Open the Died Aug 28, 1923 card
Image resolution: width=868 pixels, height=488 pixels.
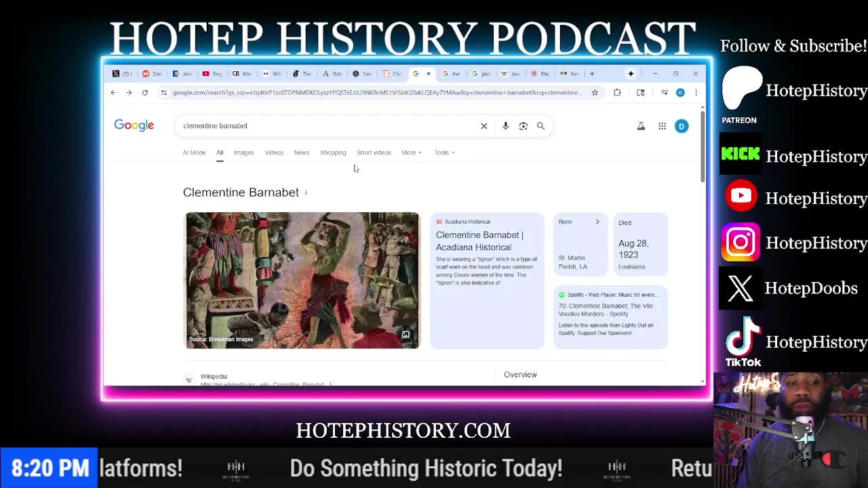point(640,244)
